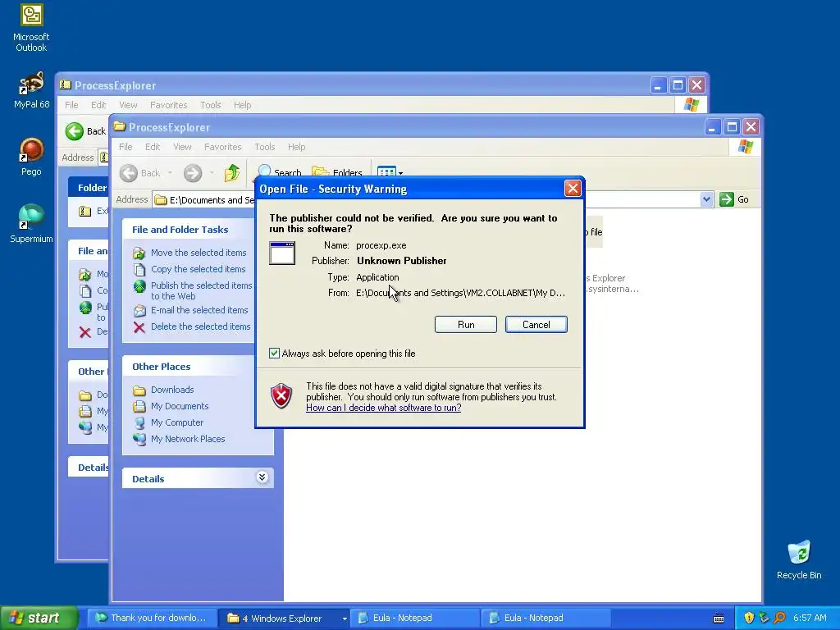
Task: Close the Security Warning dialog
Action: 573,189
